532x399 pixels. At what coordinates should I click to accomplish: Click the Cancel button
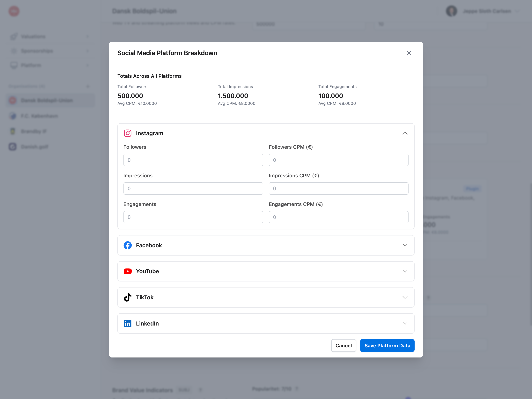344,345
